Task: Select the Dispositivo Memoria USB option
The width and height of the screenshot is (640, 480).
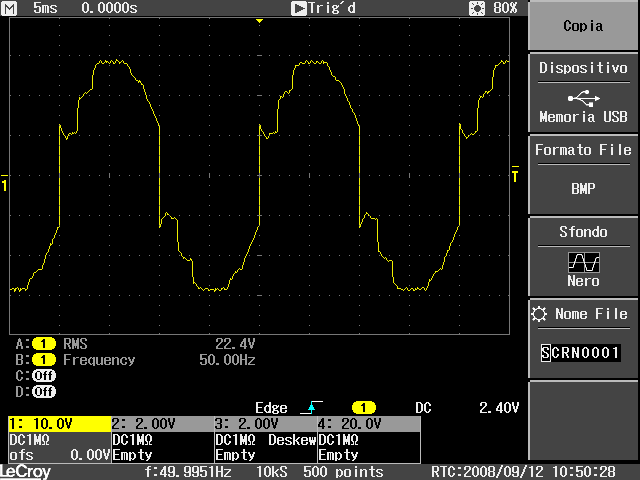Action: click(583, 93)
